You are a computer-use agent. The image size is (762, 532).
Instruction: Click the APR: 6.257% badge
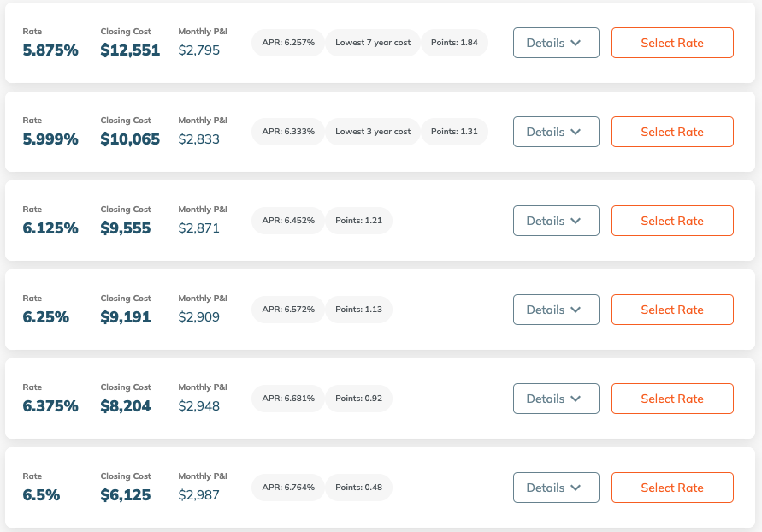pyautogui.click(x=288, y=43)
